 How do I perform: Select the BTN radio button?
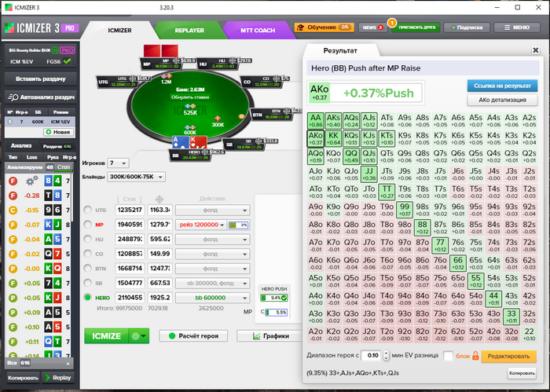click(x=87, y=268)
